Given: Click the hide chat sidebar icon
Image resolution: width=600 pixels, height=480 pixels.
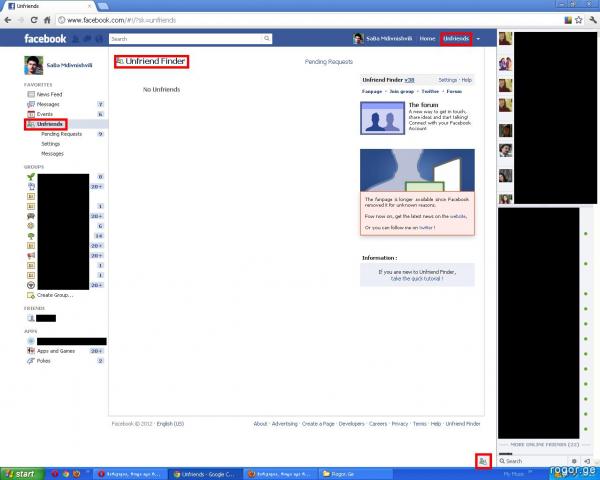Looking at the screenshot, I should (587, 461).
